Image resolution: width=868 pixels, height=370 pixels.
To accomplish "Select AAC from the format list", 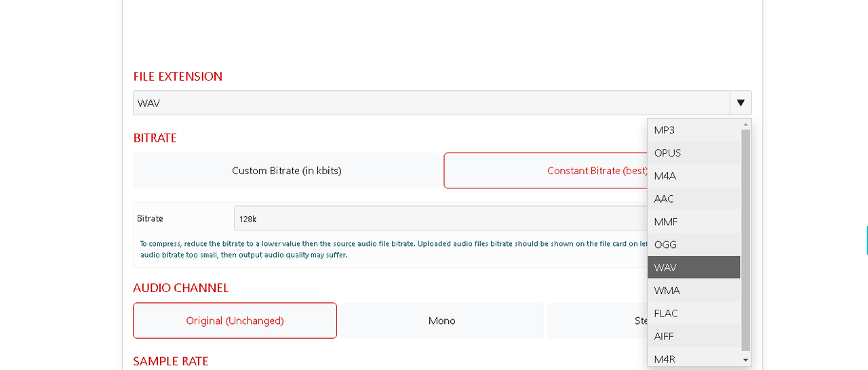I will click(693, 199).
